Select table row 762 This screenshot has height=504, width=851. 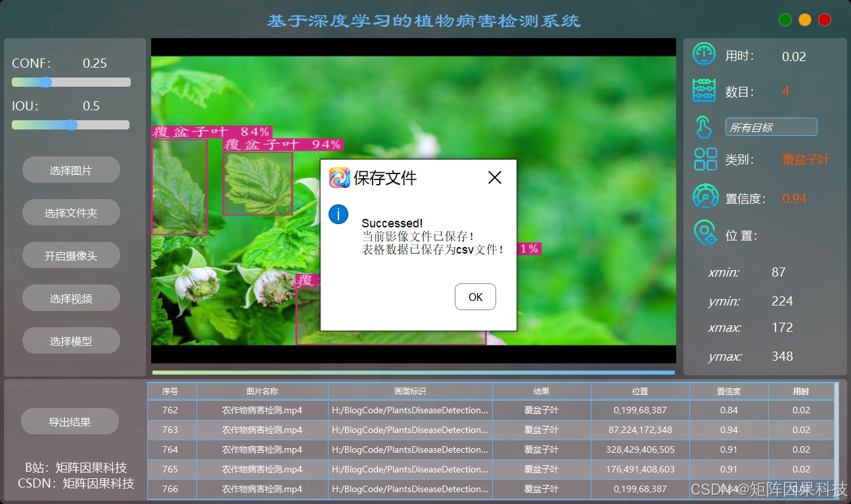491,410
